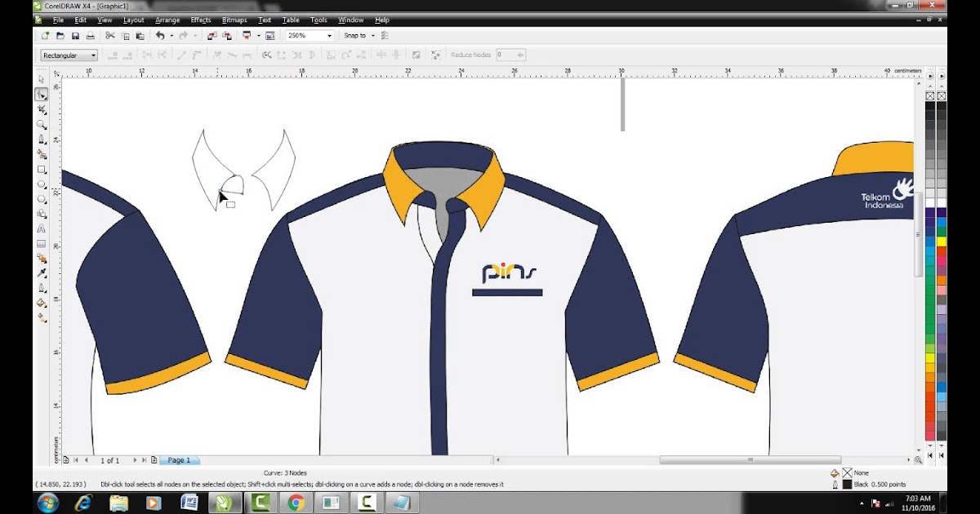Open the Window menu
This screenshot has width=980, height=514.
[351, 20]
